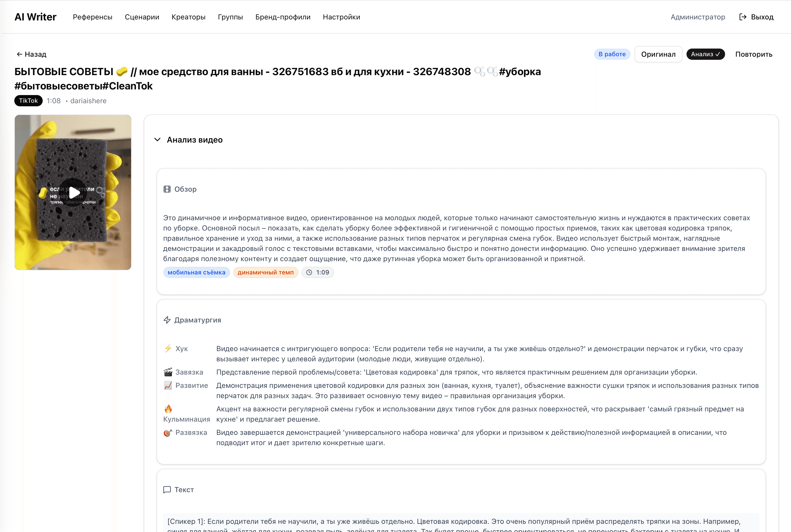Click the clock icon in 1:09 badge
Image resolution: width=791 pixels, height=532 pixels.
(x=309, y=272)
